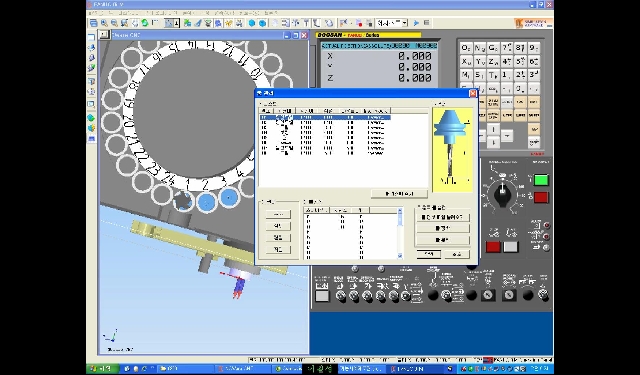Click the blue play arrow in the toolbar

(416, 23)
